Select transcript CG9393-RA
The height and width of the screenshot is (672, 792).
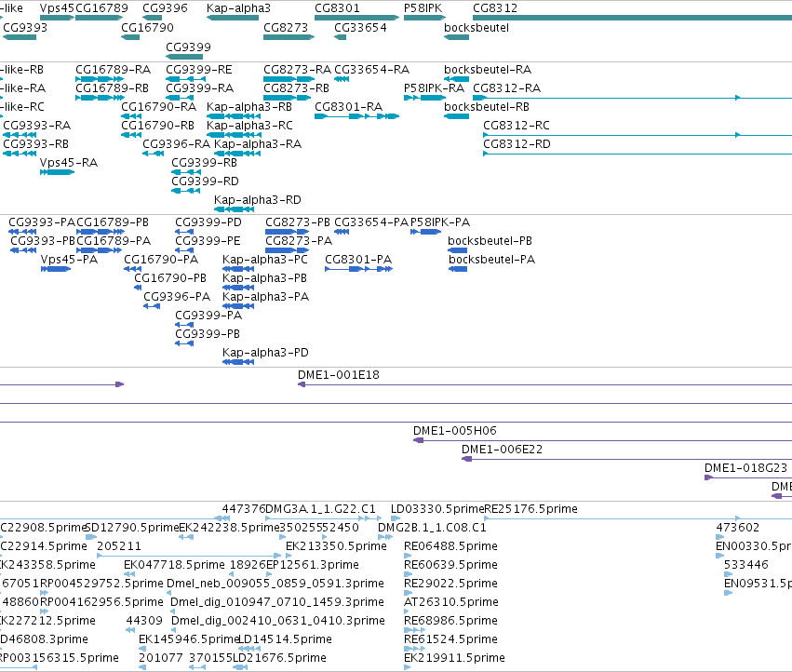point(20,135)
